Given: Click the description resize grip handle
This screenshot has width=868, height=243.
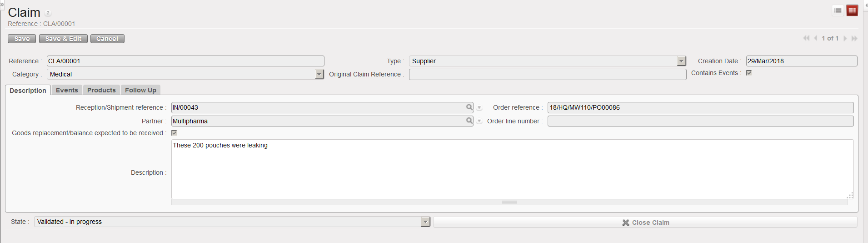Looking at the screenshot, I should coord(850,195).
